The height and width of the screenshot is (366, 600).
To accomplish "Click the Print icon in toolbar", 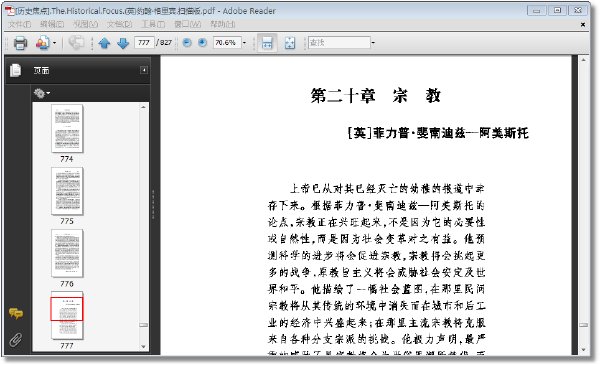I will 20,43.
